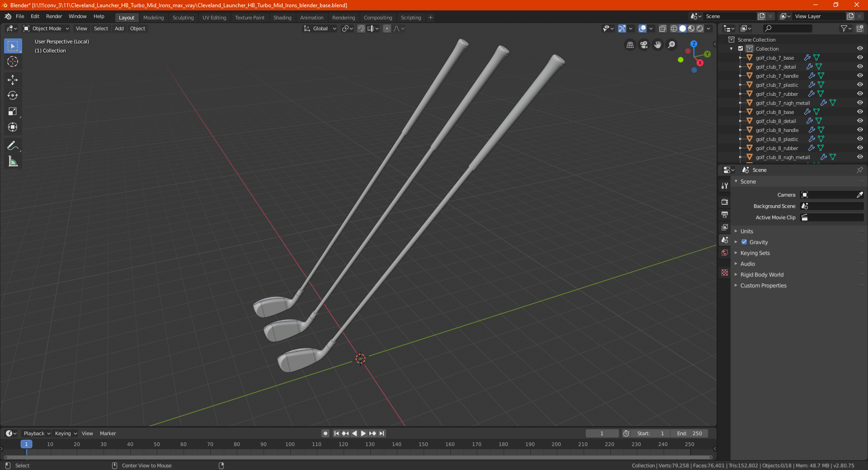Open the Render menu
The height and width of the screenshot is (470, 868).
tap(54, 16)
